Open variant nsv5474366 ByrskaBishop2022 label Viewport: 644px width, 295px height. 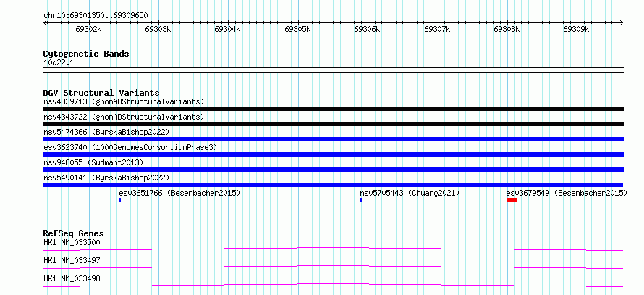[106, 132]
